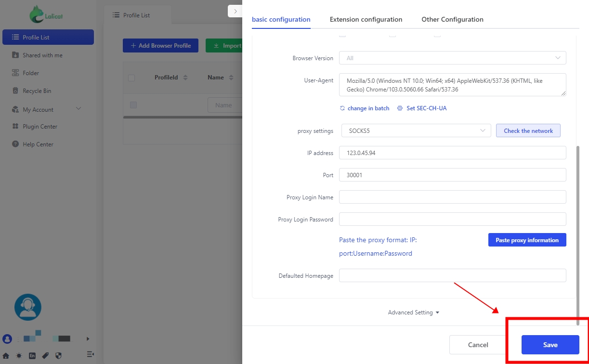Tick the select-all checkbox in table header

[x=131, y=78]
